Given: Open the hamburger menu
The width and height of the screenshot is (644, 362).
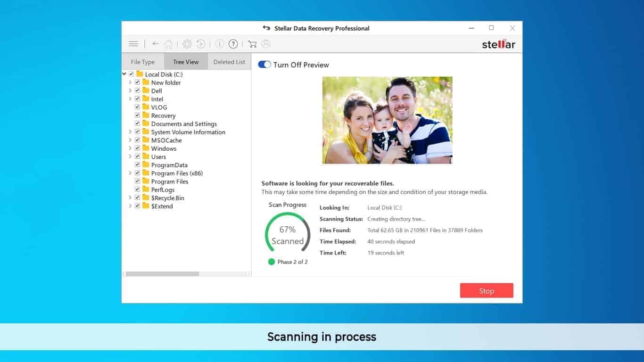Looking at the screenshot, I should click(133, 43).
